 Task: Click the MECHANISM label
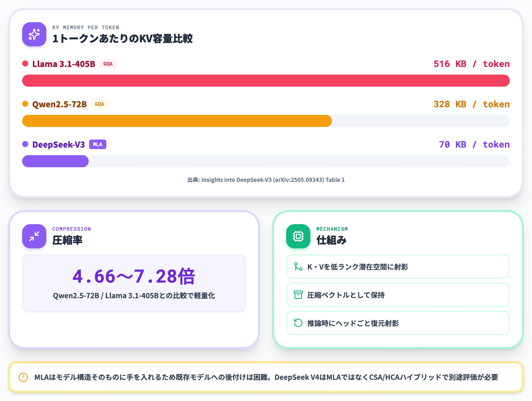click(x=332, y=229)
